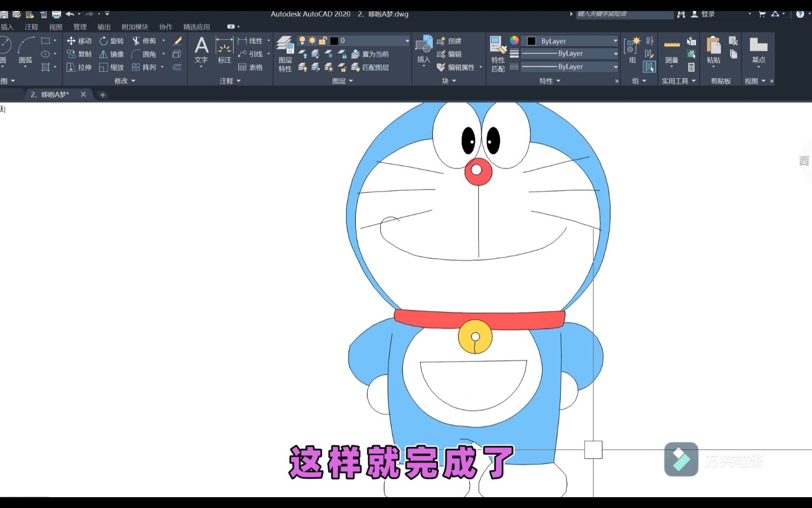
Task: Expand the Layers (图层) panel
Action: tap(342, 81)
